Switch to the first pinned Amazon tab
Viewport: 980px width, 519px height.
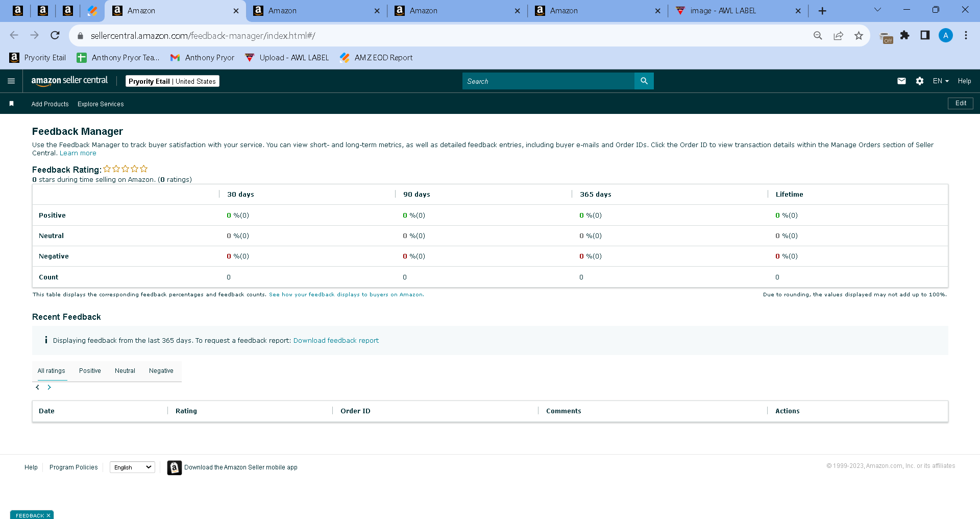(x=18, y=11)
